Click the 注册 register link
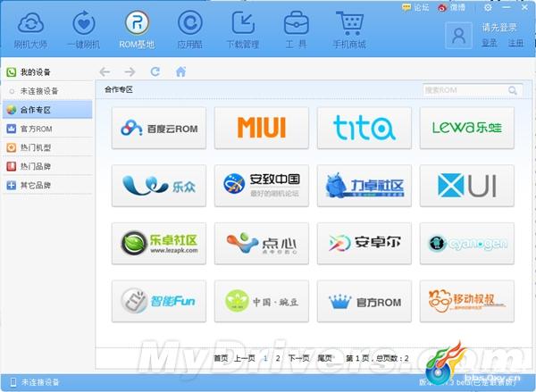Image resolution: width=536 pixels, height=392 pixels. (515, 43)
